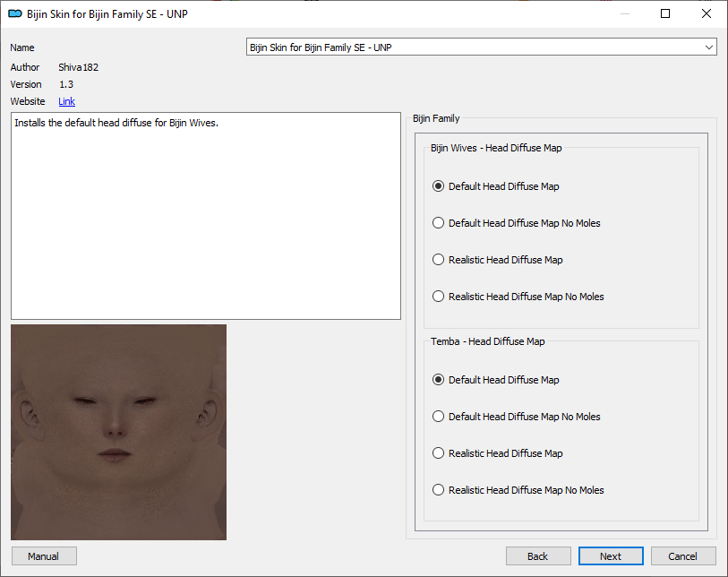Open the Website Link
The width and height of the screenshot is (728, 577).
(66, 101)
